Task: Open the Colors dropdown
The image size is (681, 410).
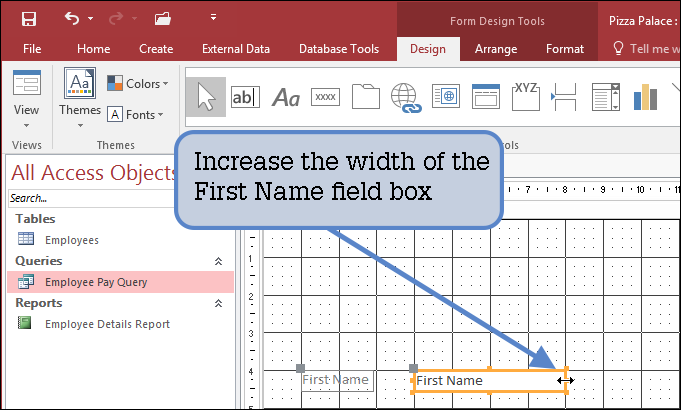Action: tap(138, 83)
